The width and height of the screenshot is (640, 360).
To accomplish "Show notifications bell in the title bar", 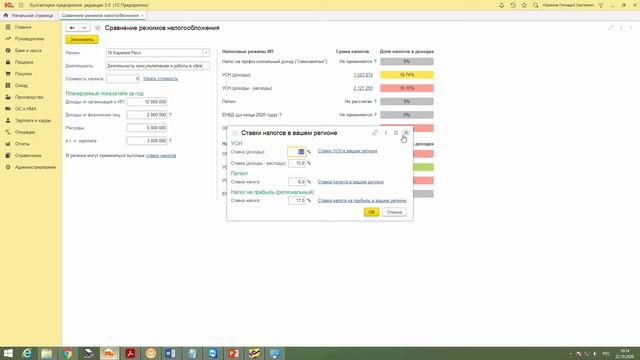I will pyautogui.click(x=501, y=5).
